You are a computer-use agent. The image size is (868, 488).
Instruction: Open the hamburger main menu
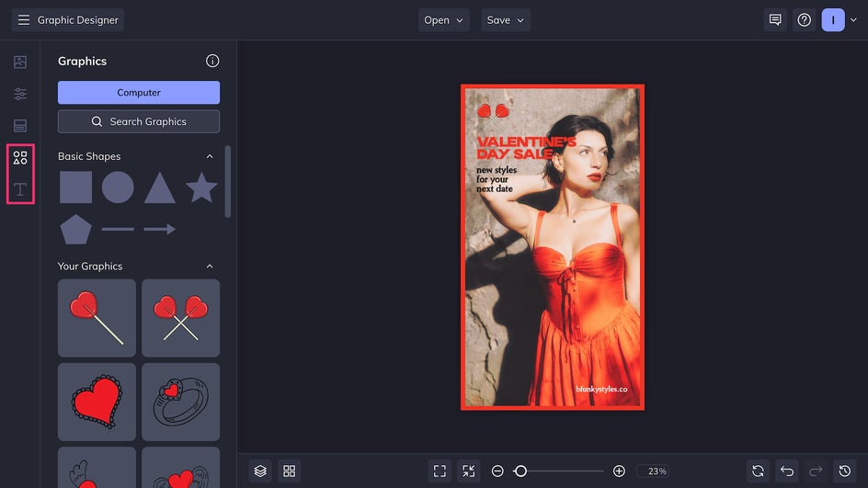23,20
